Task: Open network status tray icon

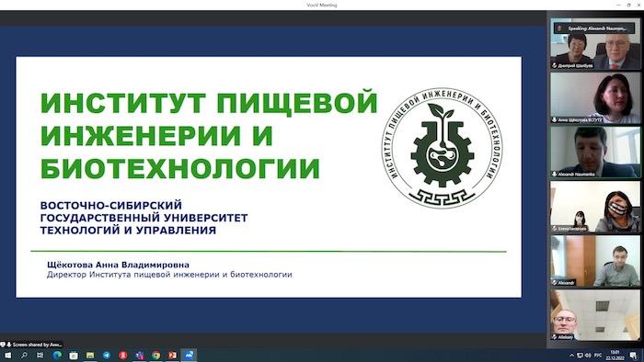Action: 580,356
